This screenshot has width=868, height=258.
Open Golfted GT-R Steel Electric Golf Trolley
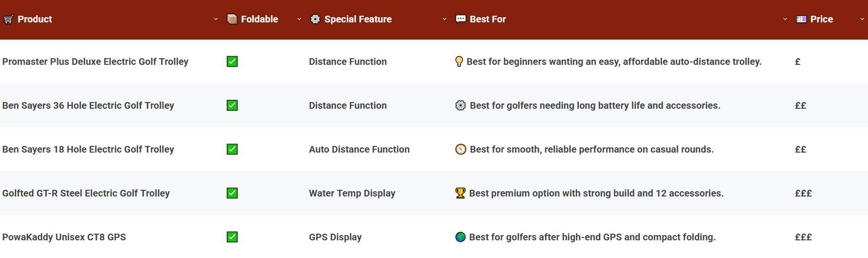86,193
